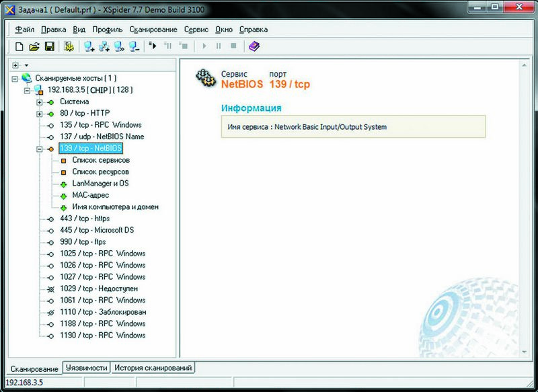The width and height of the screenshot is (538, 392).
Task: Open the Правка menu
Action: [54, 30]
